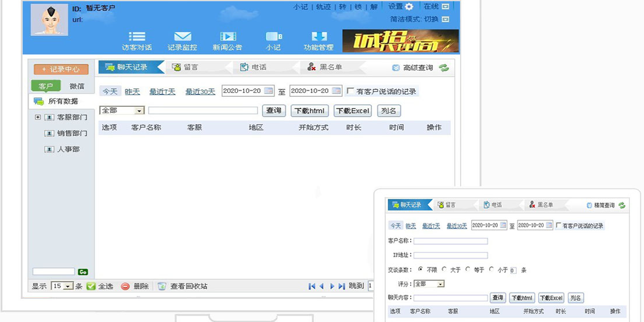Click search text box beside 查询 in main window

pyautogui.click(x=203, y=110)
